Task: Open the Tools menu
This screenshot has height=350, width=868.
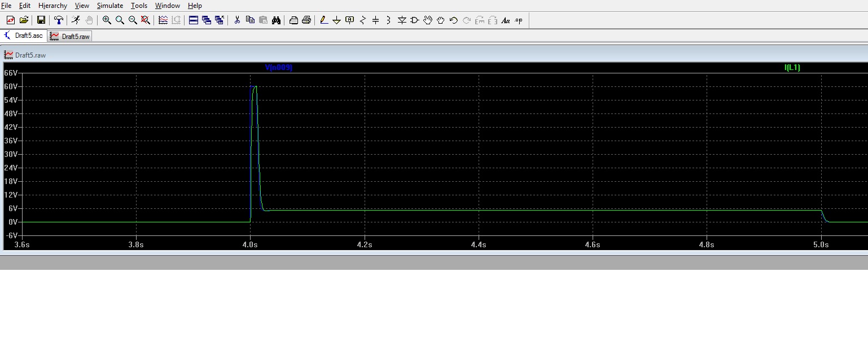Action: coord(139,6)
